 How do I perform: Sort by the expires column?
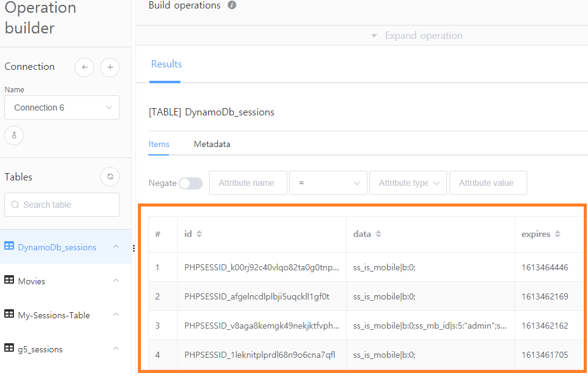(x=557, y=234)
